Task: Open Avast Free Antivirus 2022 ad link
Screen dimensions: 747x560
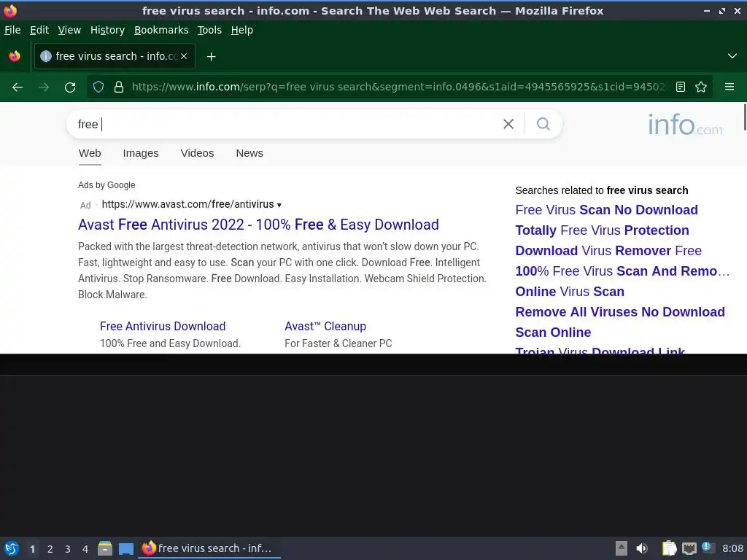Action: (x=258, y=225)
